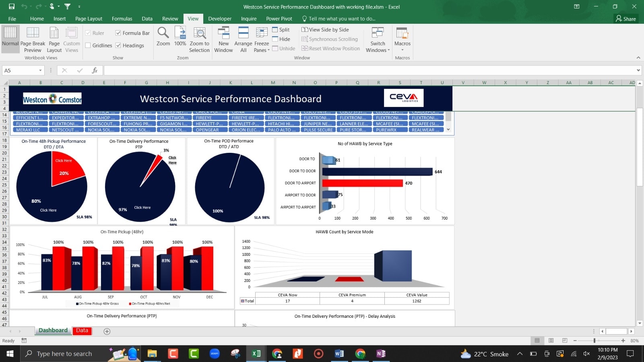Click the Filter funnel icon in quick access toolbar
Screen dimensions: 644x362
68,6
